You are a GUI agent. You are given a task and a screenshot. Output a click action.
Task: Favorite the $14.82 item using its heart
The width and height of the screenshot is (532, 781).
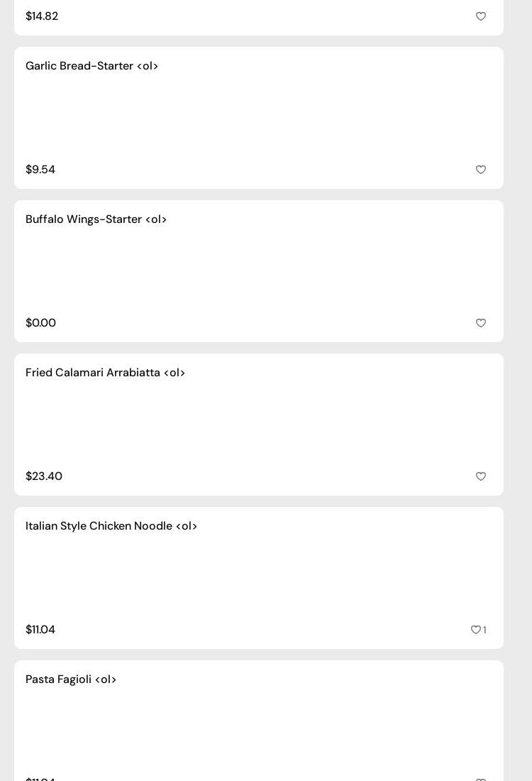pos(481,16)
